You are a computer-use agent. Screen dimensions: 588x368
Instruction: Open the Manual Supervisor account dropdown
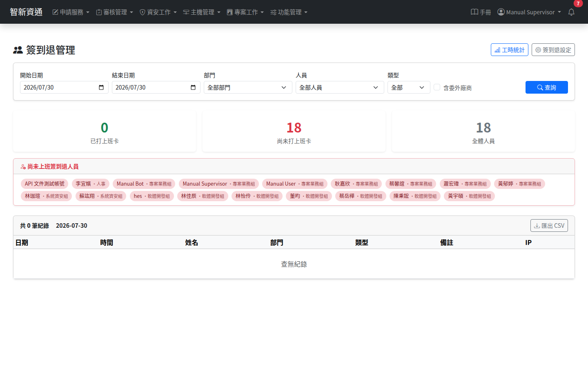(529, 12)
